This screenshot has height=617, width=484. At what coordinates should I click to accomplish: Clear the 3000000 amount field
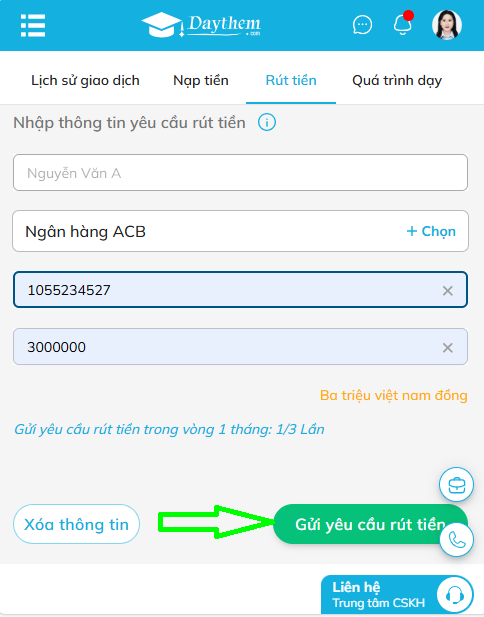(x=447, y=347)
